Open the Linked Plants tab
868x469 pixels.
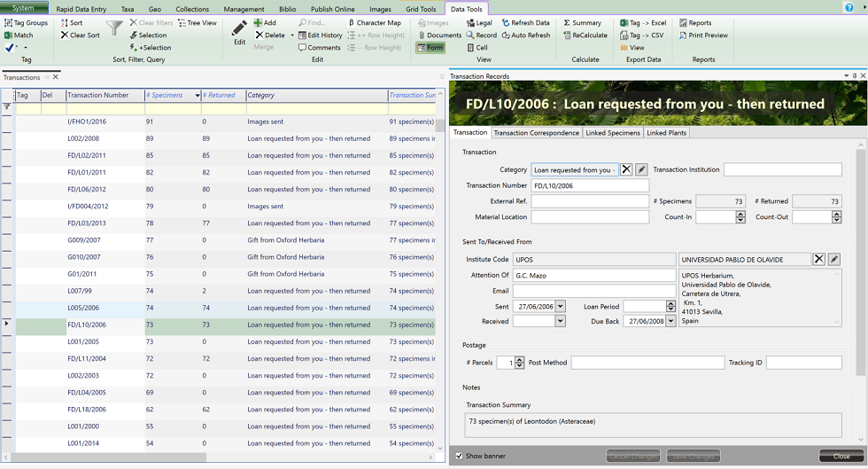666,133
